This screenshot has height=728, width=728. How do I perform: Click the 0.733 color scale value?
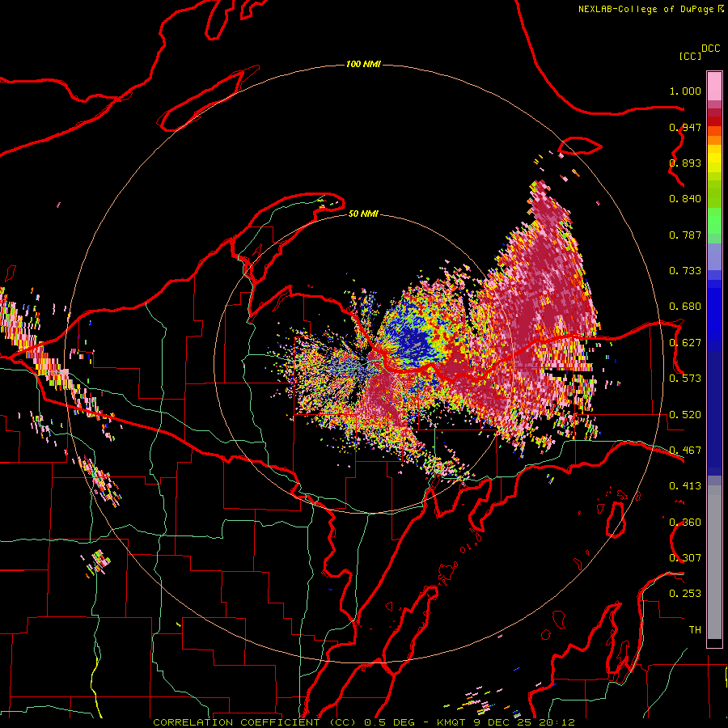pos(685,271)
